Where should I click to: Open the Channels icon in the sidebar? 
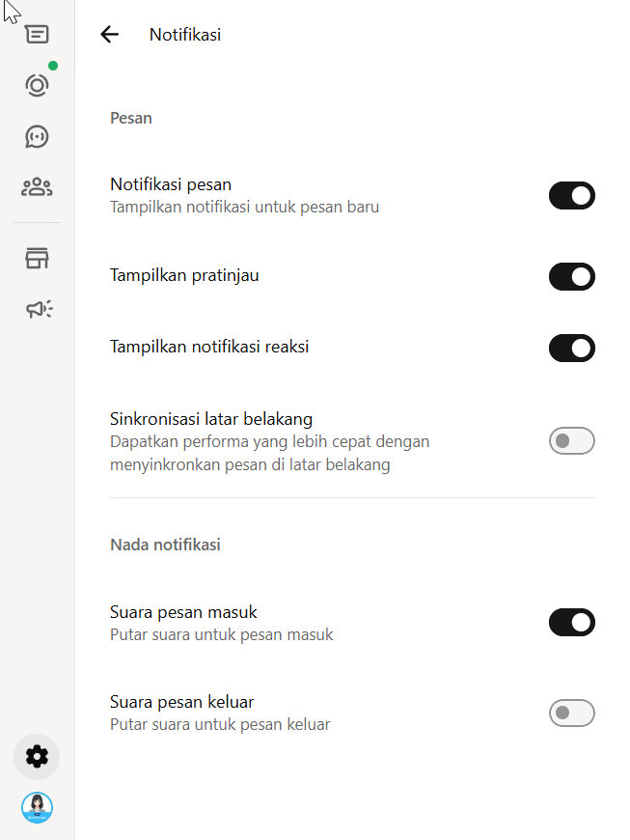(x=37, y=136)
